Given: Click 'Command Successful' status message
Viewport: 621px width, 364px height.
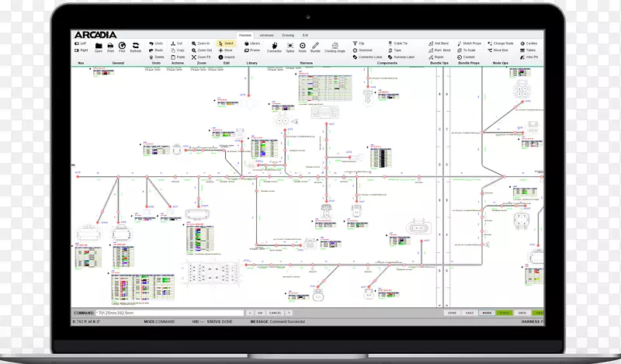Looking at the screenshot, I should (287, 321).
